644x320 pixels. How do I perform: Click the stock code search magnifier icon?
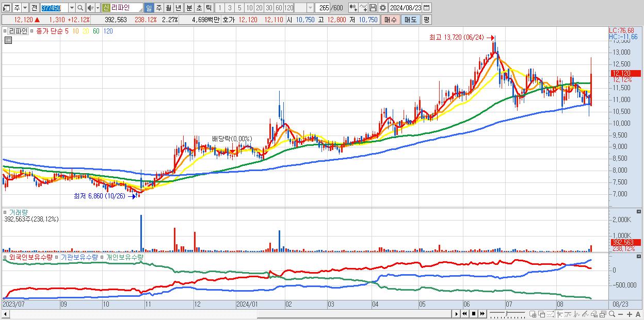coord(81,8)
